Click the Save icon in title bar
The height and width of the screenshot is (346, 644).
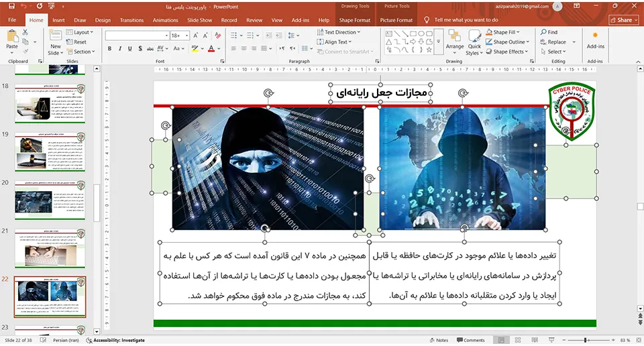click(x=11, y=6)
